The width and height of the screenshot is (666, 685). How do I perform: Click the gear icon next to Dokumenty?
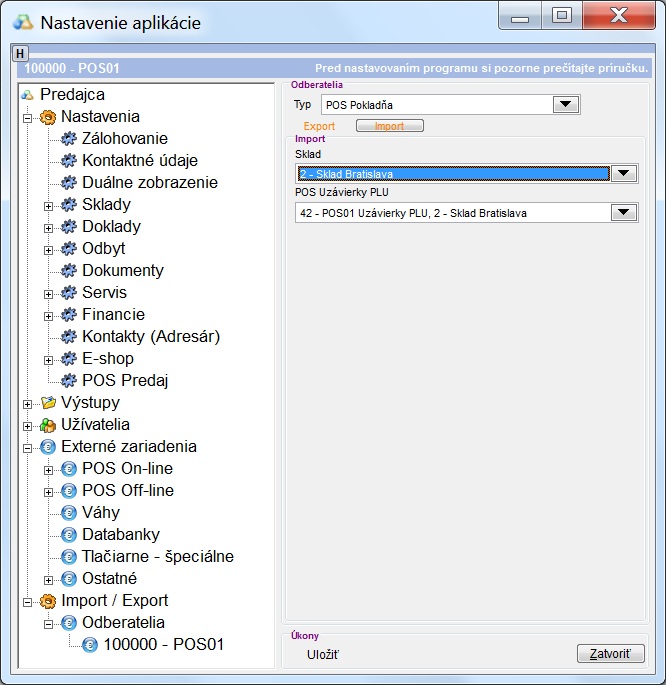pos(69,271)
